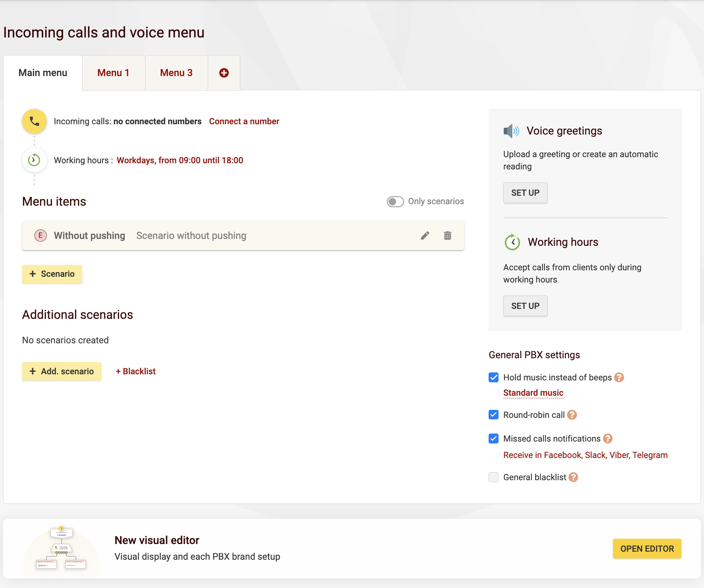Image resolution: width=704 pixels, height=588 pixels.
Task: Open the Missed calls notifications help icon
Action: coord(608,439)
